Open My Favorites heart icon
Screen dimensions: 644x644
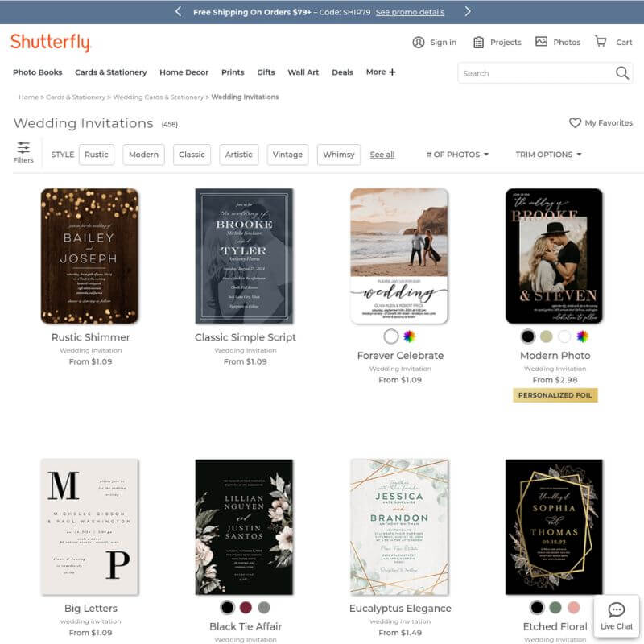[575, 123]
